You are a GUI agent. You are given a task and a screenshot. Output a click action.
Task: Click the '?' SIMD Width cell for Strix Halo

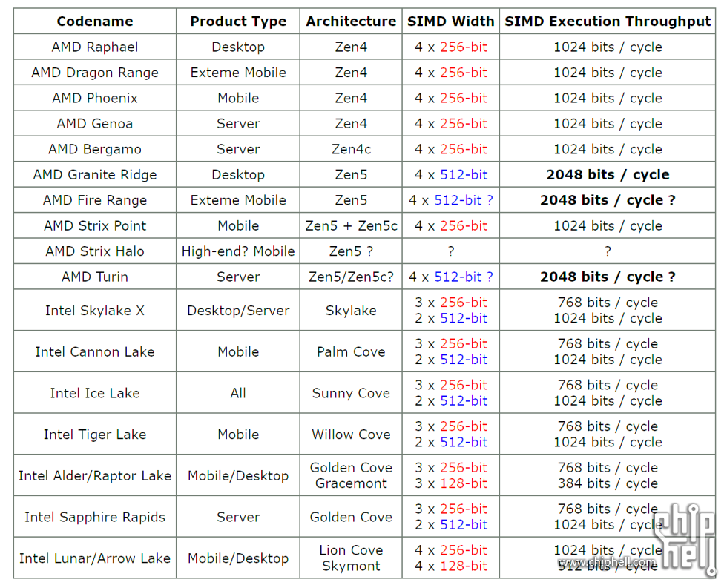[451, 251]
